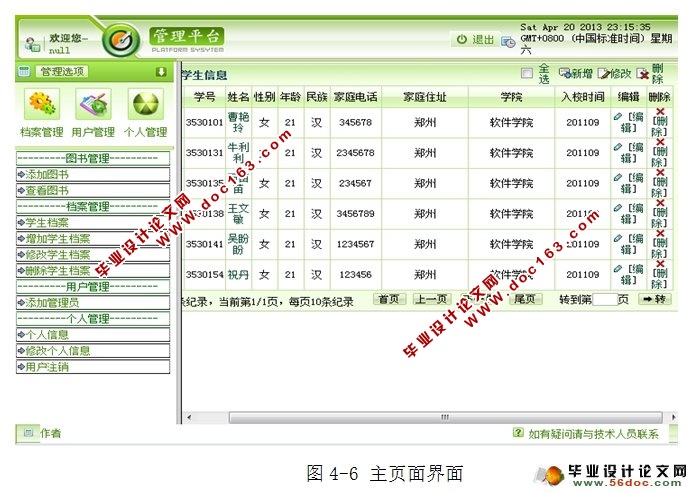Click the red X delete icon for 曹艳玲
This screenshot has height=493, width=697.
660,112
